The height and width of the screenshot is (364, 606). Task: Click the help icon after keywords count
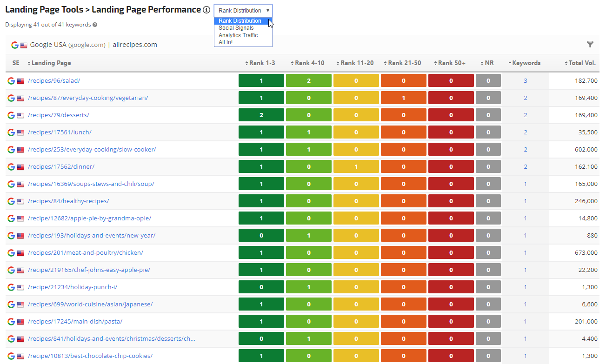point(95,25)
